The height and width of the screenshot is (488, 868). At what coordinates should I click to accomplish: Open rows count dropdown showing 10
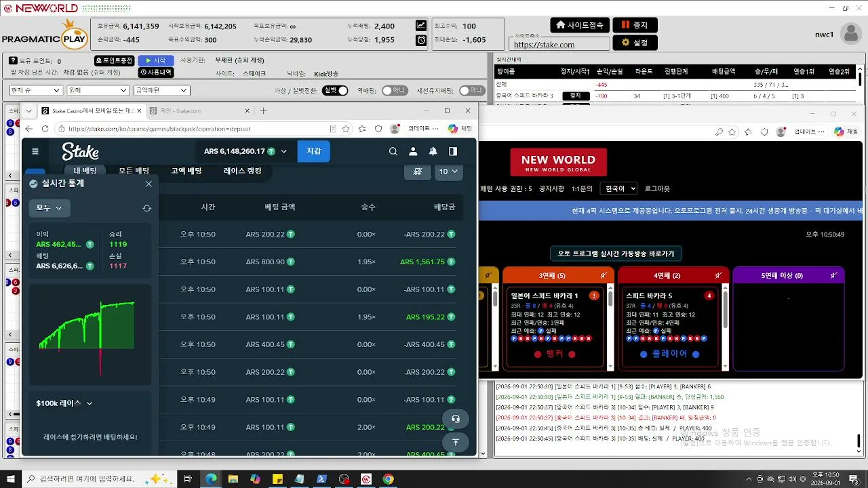coord(448,171)
